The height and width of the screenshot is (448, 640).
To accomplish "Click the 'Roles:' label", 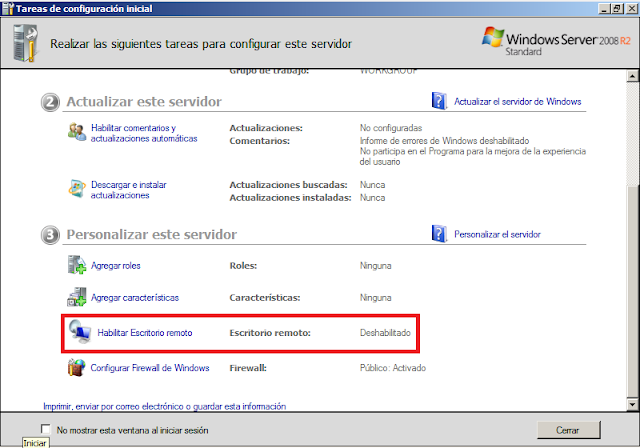I will pyautogui.click(x=243, y=266).
